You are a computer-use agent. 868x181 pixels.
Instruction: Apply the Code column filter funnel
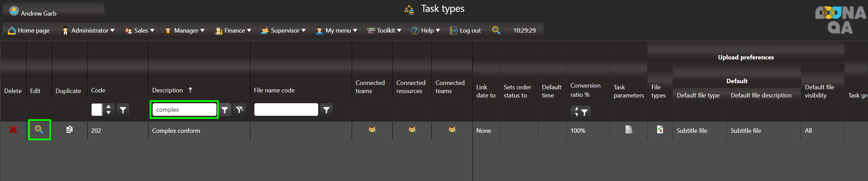tap(123, 110)
